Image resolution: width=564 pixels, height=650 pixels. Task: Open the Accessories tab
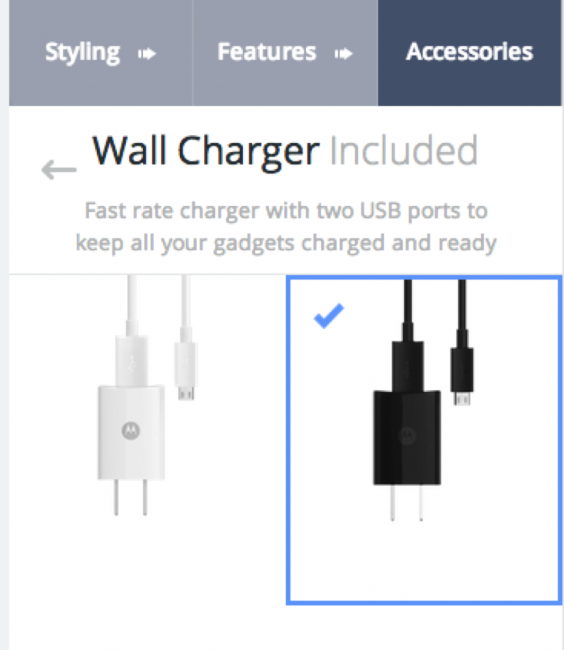(470, 53)
